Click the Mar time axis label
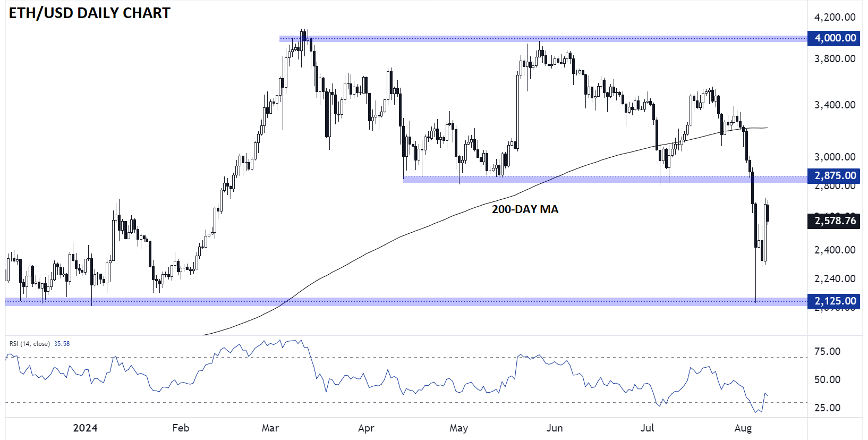The height and width of the screenshot is (440, 868). 270,428
